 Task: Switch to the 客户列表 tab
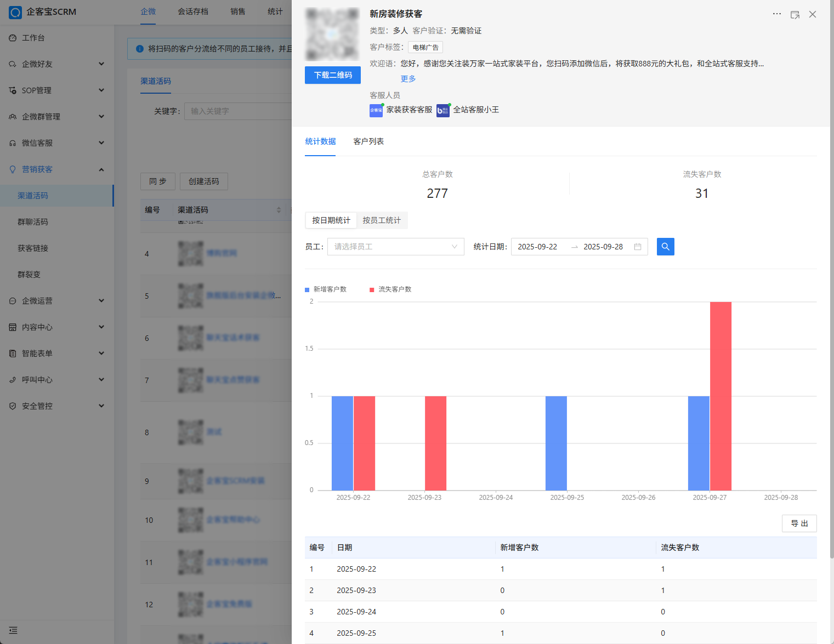[368, 141]
